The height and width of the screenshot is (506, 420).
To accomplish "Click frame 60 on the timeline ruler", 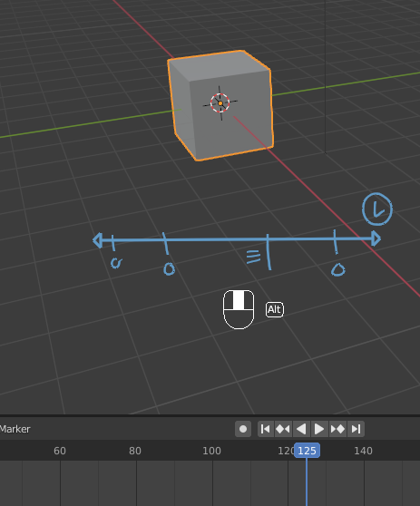I will pos(60,451).
